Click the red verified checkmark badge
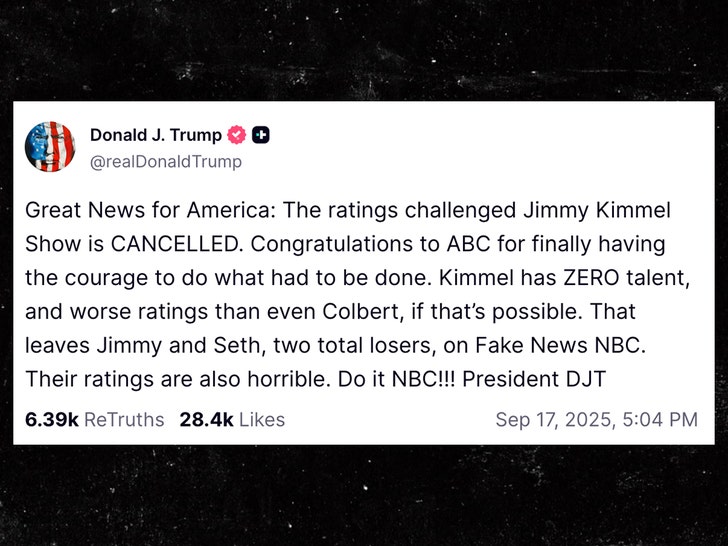The height and width of the screenshot is (546, 728). click(237, 135)
